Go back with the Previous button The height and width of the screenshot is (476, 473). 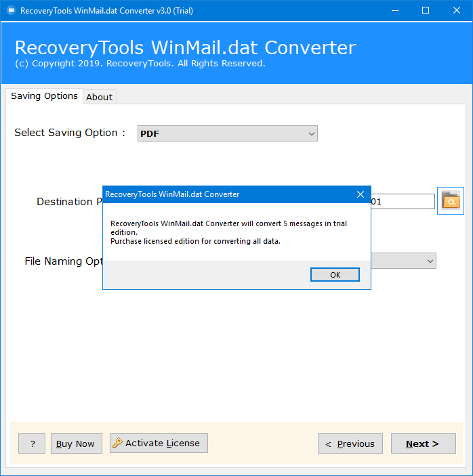point(350,443)
